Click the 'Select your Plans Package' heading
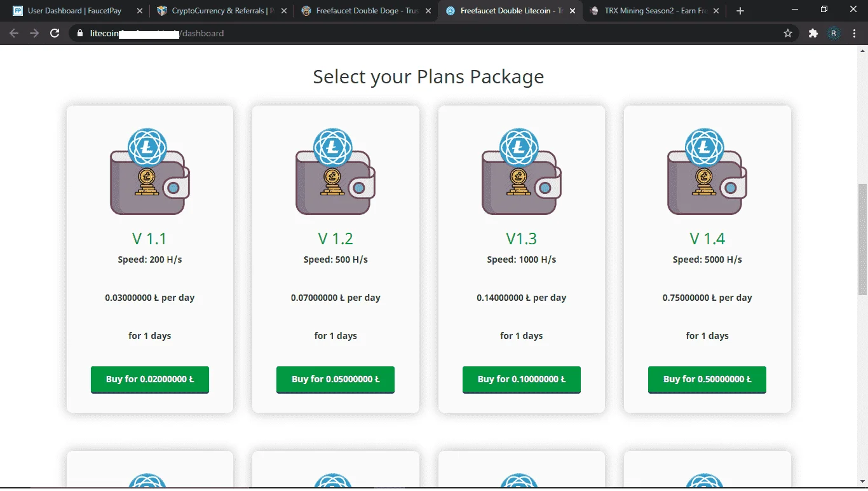Viewport: 868px width, 491px height. click(428, 77)
